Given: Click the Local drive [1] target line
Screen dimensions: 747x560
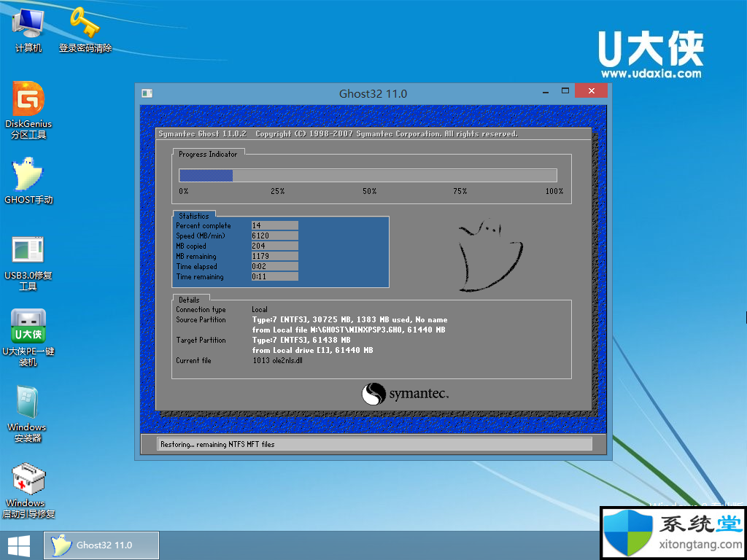Looking at the screenshot, I should click(x=312, y=351).
